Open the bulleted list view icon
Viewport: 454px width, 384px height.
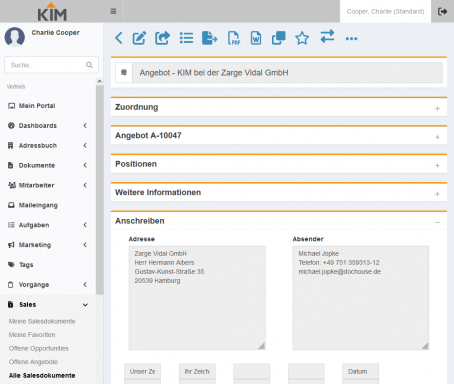click(187, 38)
